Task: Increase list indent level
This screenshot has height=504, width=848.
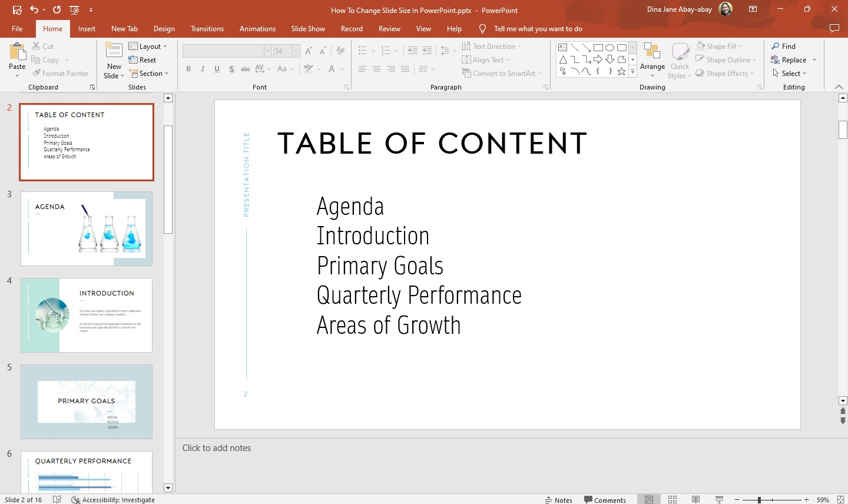Action: (427, 51)
